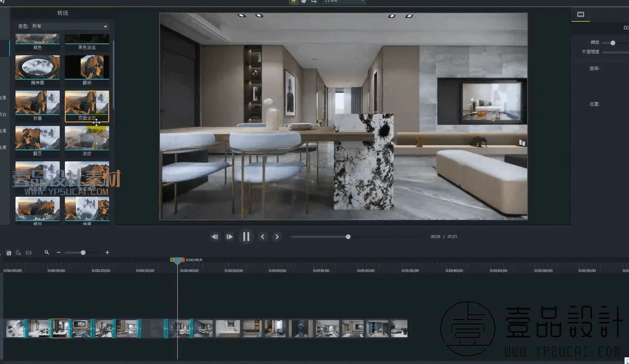Click the next frame playback button
This screenshot has height=364, width=629.
point(229,237)
